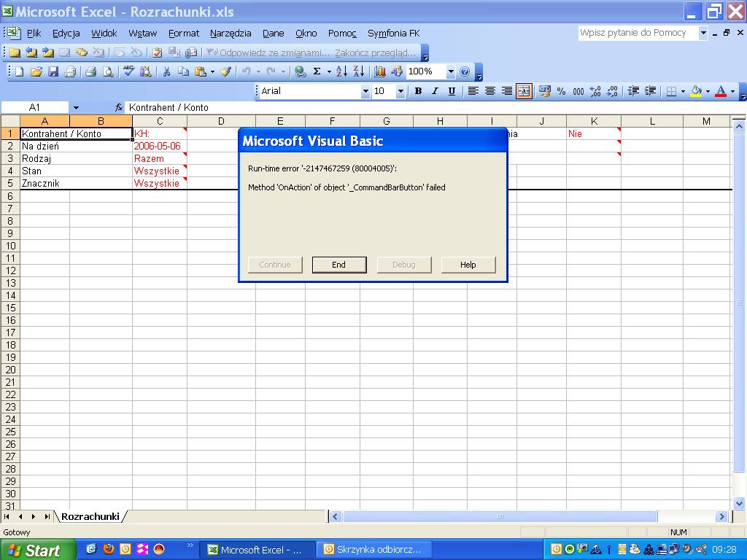Click the Percent style icon

coord(561,91)
